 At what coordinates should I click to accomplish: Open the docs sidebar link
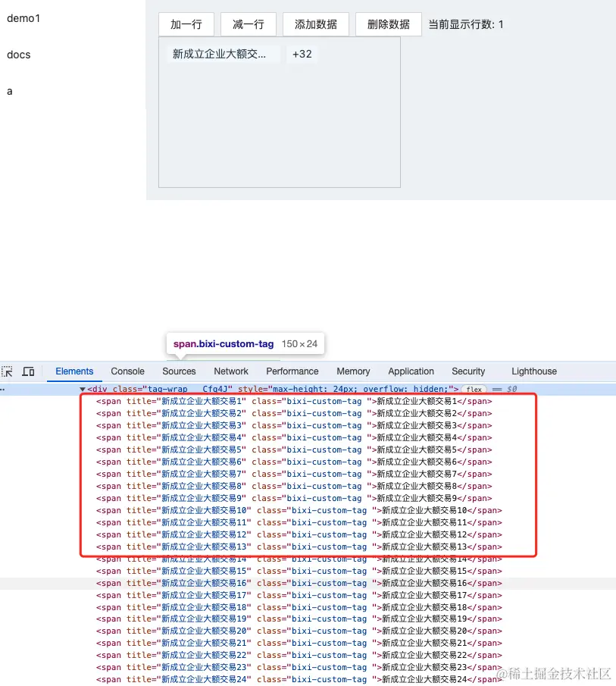(19, 55)
